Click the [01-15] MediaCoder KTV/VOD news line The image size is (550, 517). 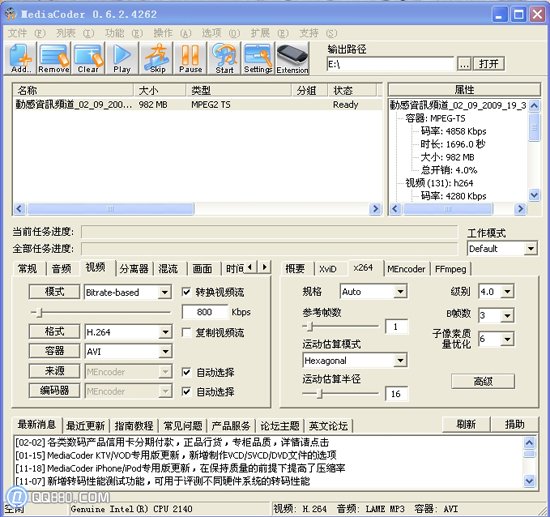tap(176, 455)
